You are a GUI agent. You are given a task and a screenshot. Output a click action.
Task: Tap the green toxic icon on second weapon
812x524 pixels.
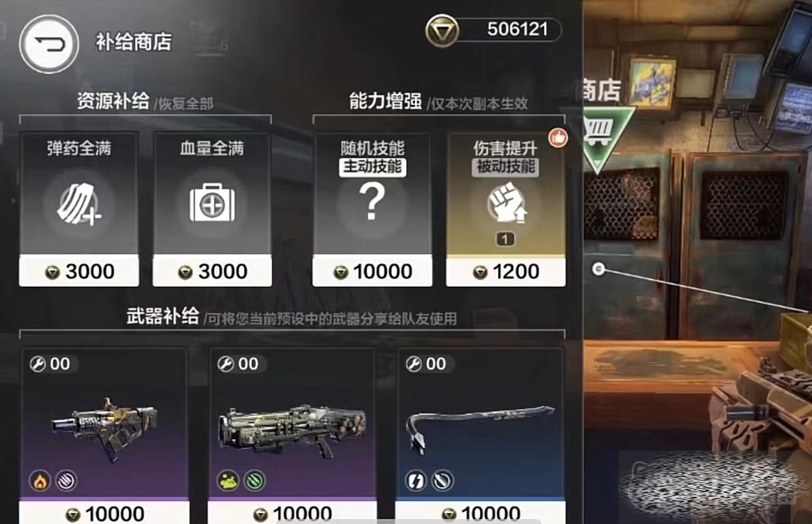(228, 481)
